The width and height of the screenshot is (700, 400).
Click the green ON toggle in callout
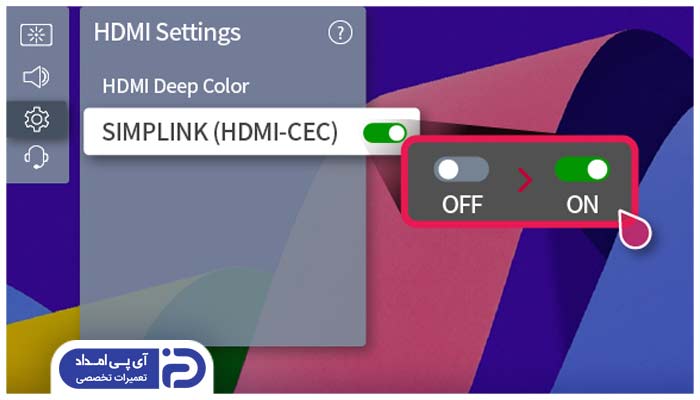coord(582,169)
